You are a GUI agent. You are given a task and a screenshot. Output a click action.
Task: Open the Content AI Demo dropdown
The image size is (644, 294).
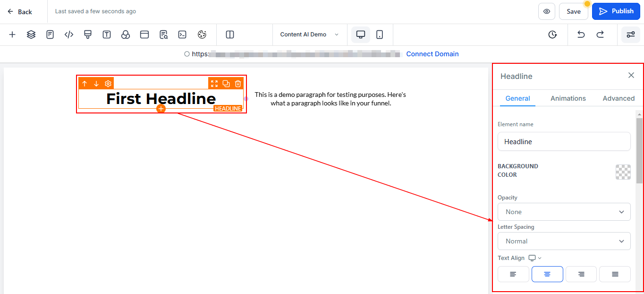pyautogui.click(x=310, y=35)
